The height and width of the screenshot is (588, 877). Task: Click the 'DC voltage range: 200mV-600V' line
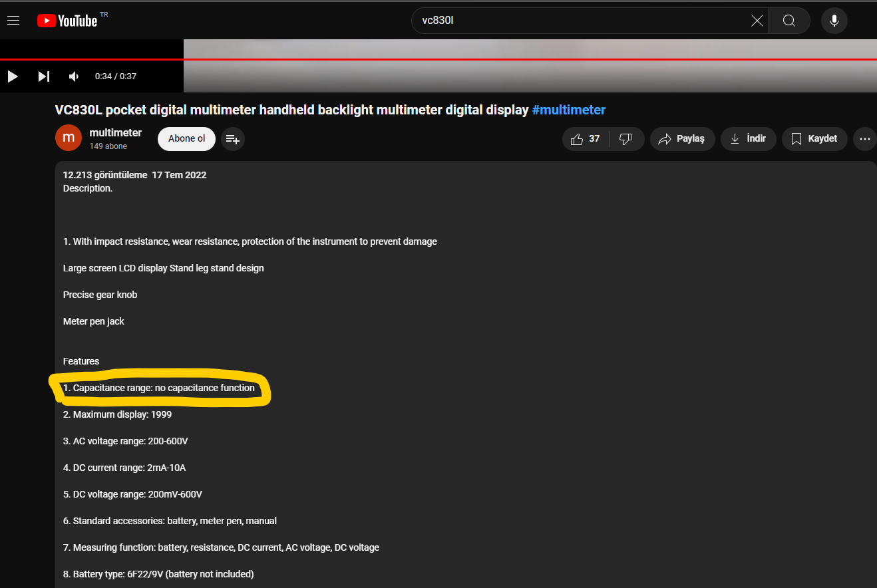[132, 494]
